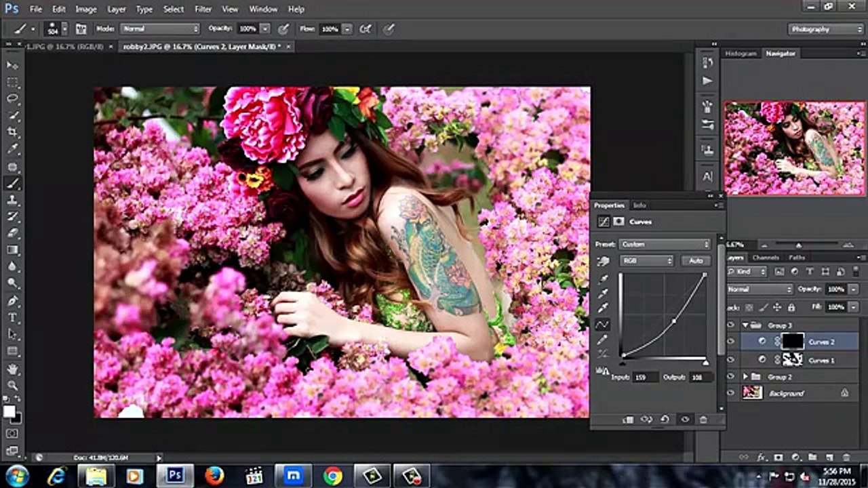Image resolution: width=868 pixels, height=488 pixels.
Task: Click the Curves Input value field
Action: coord(646,377)
